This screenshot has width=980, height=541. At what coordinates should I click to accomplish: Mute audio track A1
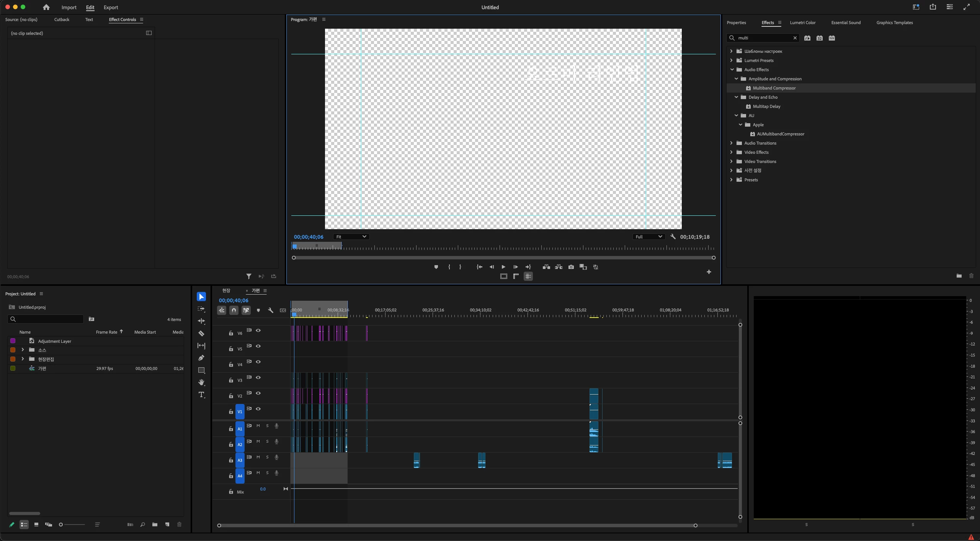[x=258, y=426]
